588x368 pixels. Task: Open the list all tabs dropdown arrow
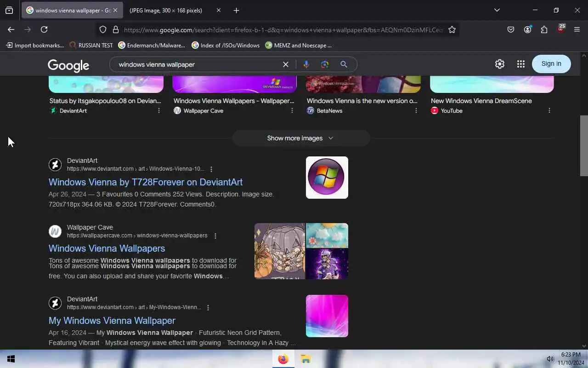497,10
